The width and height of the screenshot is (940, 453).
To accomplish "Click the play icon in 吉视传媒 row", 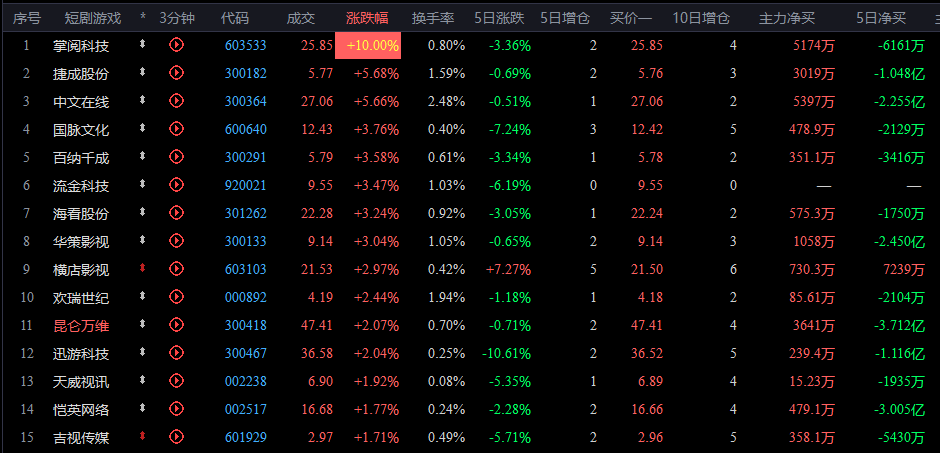I will [x=176, y=436].
